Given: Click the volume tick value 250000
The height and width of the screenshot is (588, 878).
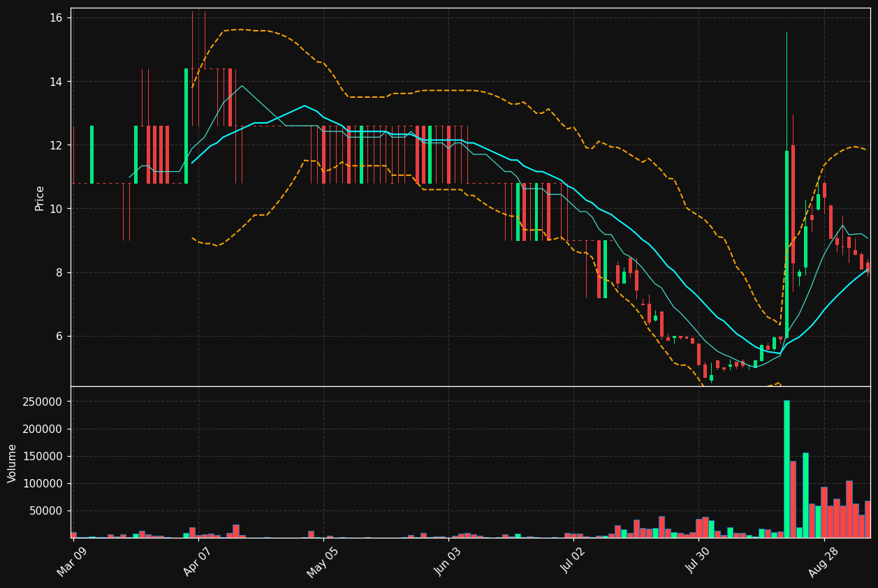Looking at the screenshot, I should coord(44,402).
